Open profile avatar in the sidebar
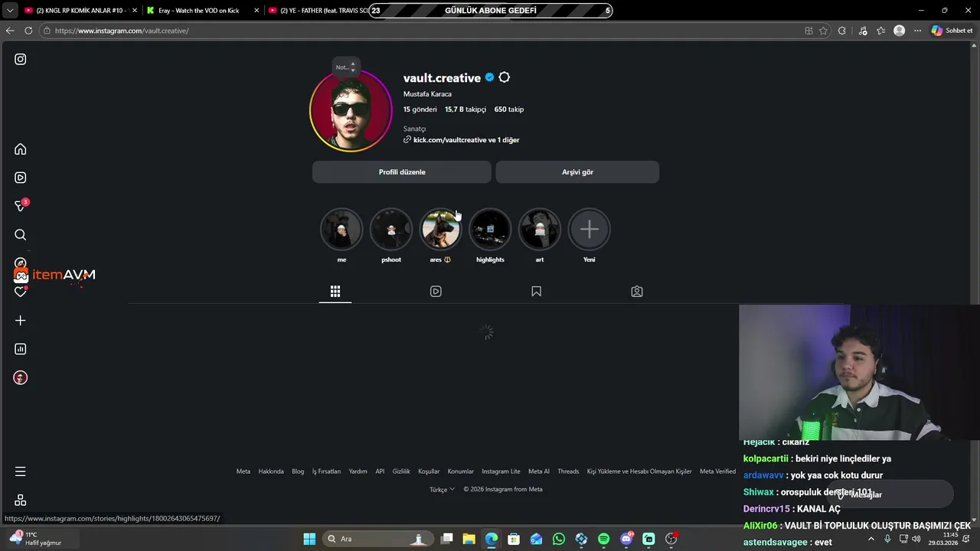Screen dimensions: 980x551 21,377
